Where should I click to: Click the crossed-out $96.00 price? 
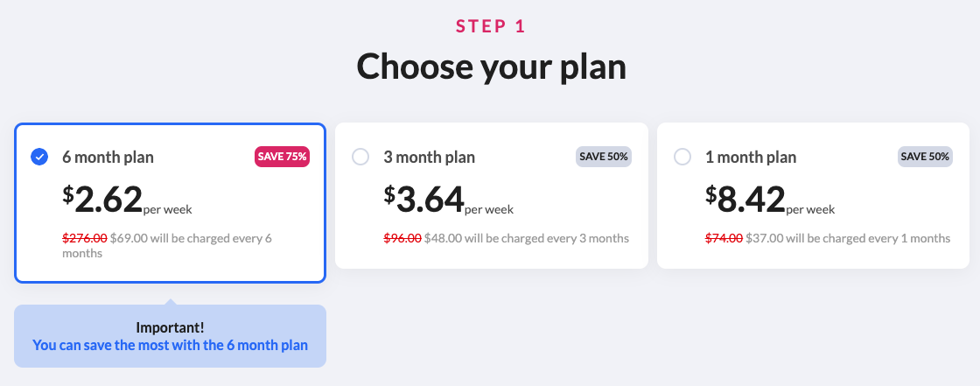click(402, 238)
